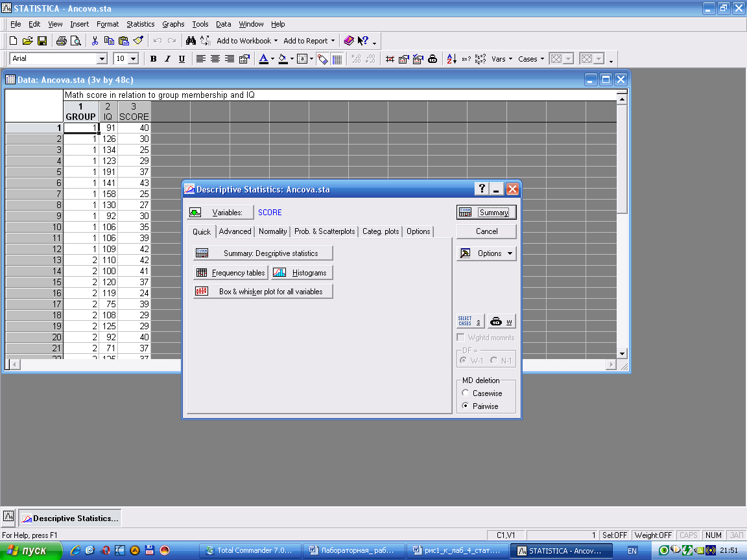Open the font name dropdown
The image size is (747, 560).
pyautogui.click(x=101, y=58)
